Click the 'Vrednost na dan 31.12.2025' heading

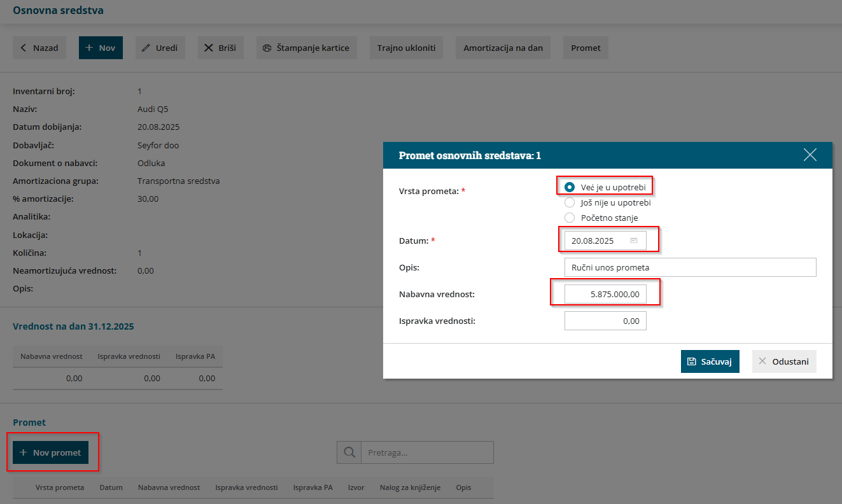point(74,326)
